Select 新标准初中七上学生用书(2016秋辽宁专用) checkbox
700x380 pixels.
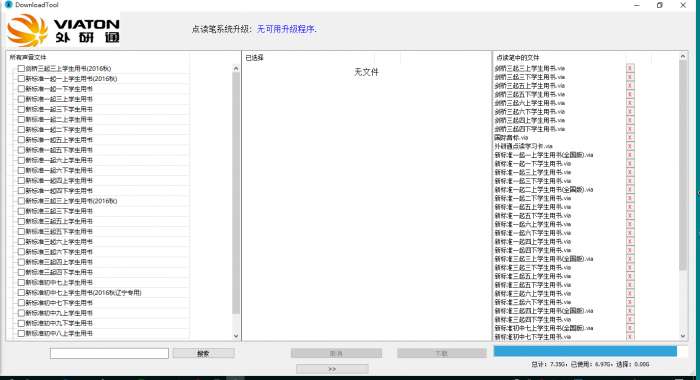[21, 292]
